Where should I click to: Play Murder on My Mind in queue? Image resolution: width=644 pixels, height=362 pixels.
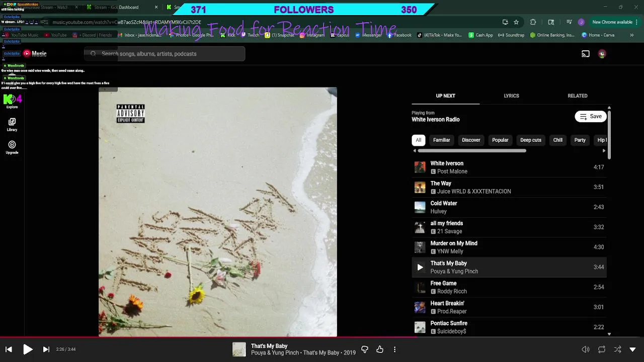coord(509,247)
